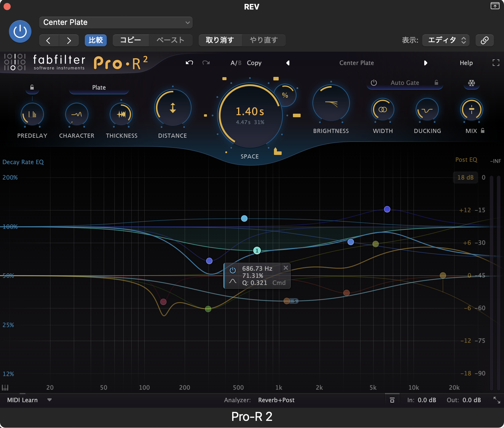Click the コピー button

coord(130,40)
